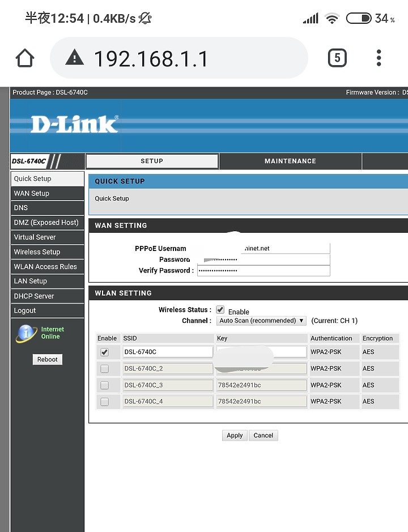The height and width of the screenshot is (532, 408).
Task: Click the Key field for DSL-6740C_3
Action: click(x=261, y=385)
